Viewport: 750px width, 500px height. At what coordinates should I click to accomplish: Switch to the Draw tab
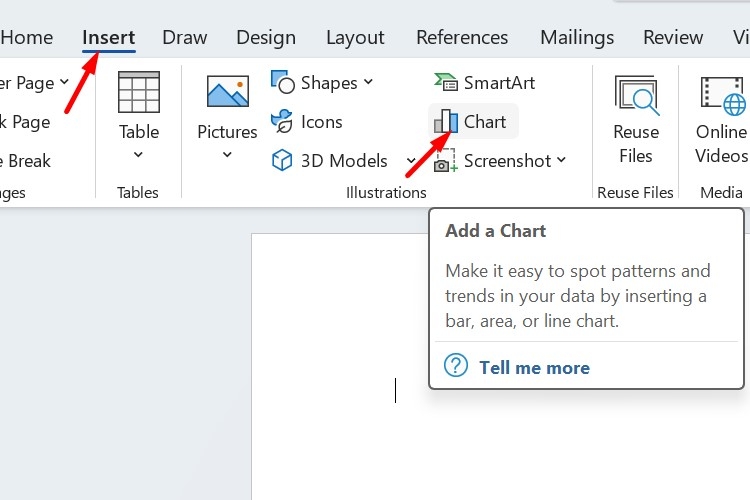(x=185, y=37)
